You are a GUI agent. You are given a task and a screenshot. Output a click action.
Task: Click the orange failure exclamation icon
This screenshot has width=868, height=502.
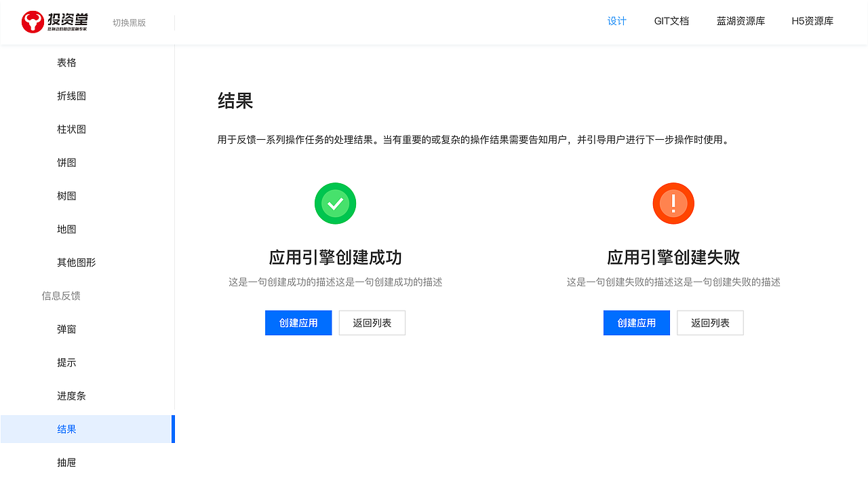pos(673,203)
